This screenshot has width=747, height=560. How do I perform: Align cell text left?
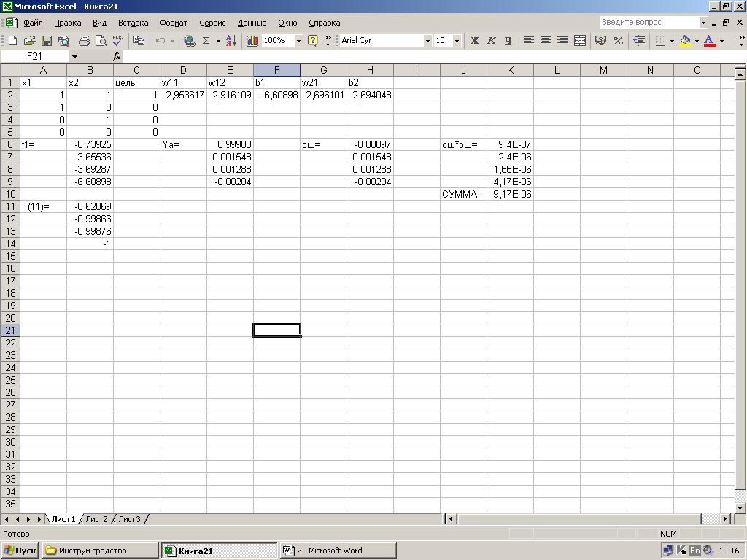coord(528,41)
